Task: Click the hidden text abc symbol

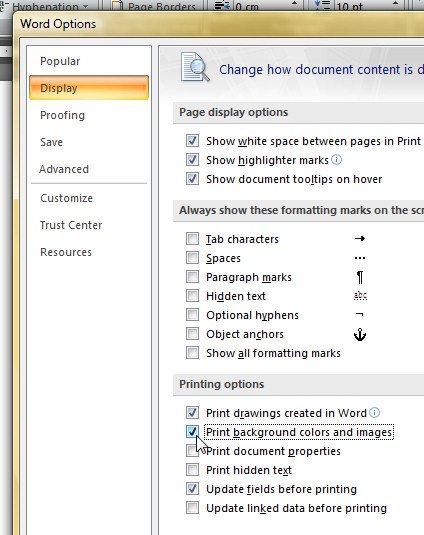Action: (x=360, y=295)
